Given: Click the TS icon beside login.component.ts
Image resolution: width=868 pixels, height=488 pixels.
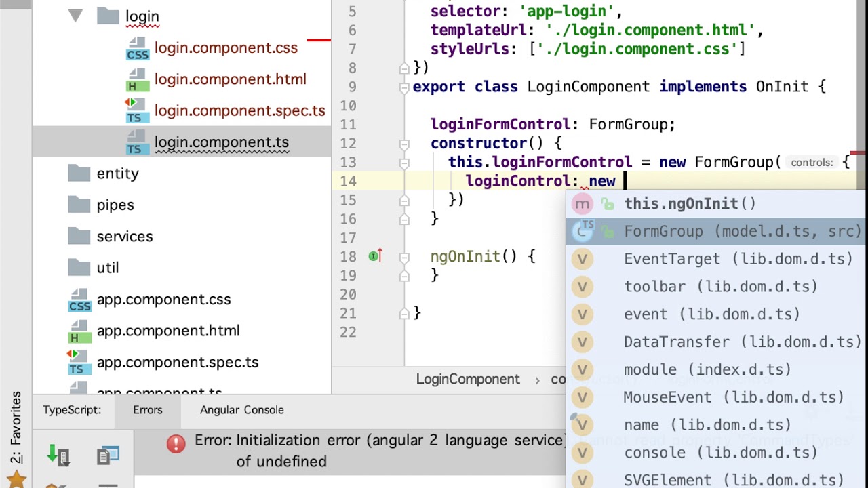Looking at the screenshot, I should tap(138, 142).
